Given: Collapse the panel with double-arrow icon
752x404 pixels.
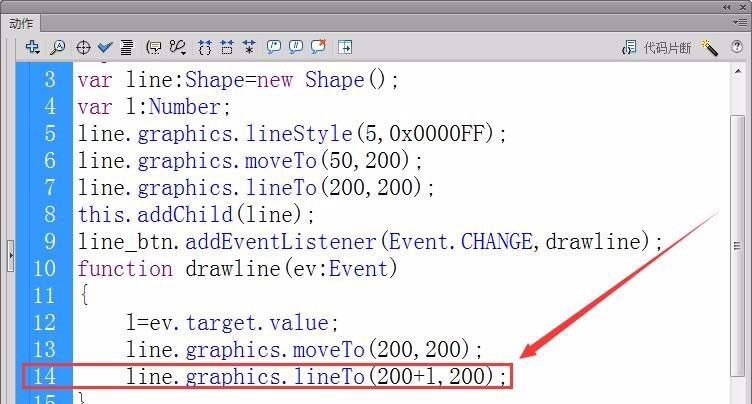Looking at the screenshot, I should tap(727, 7).
